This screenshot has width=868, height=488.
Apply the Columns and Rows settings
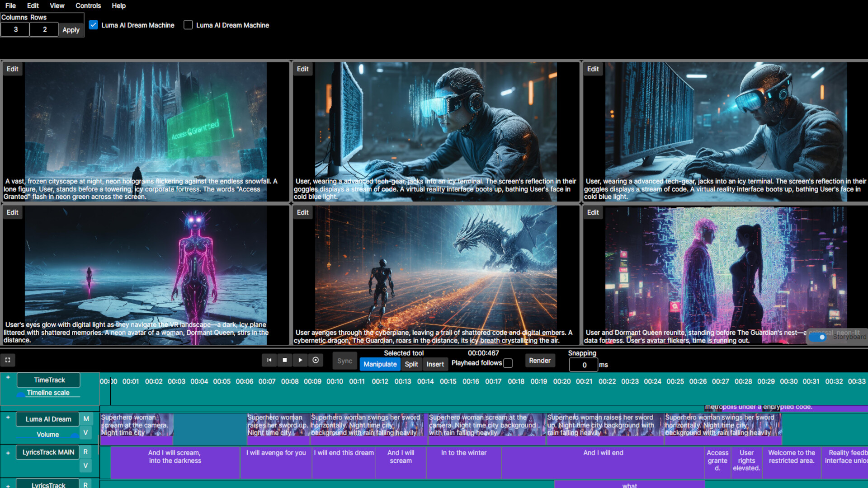pyautogui.click(x=71, y=29)
